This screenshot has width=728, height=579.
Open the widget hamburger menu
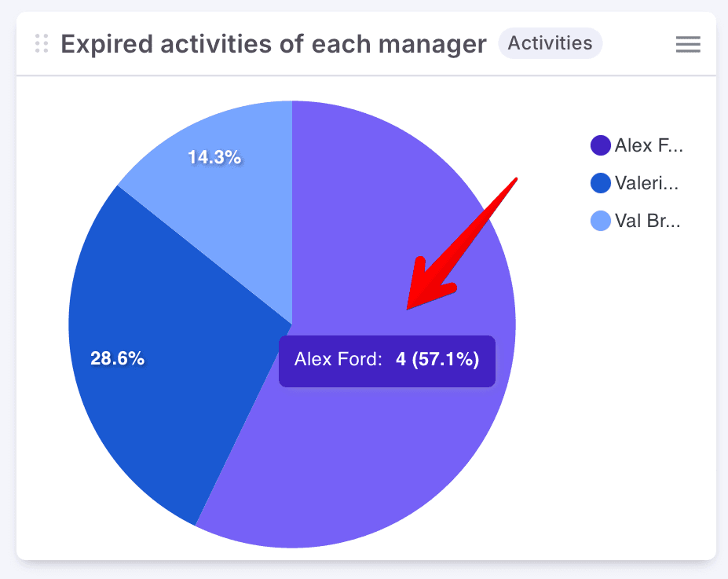688,45
